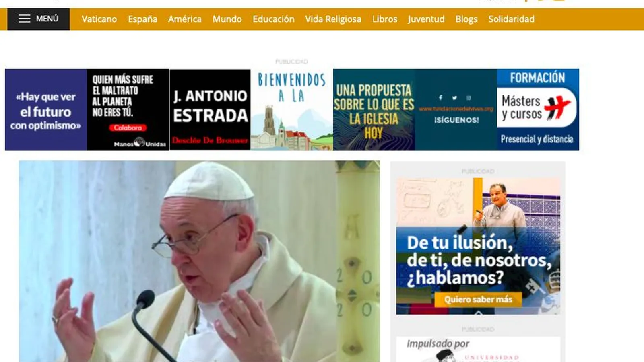This screenshot has height=362, width=644.
Task: Click the Instagram icon in the banner
Action: tap(469, 98)
